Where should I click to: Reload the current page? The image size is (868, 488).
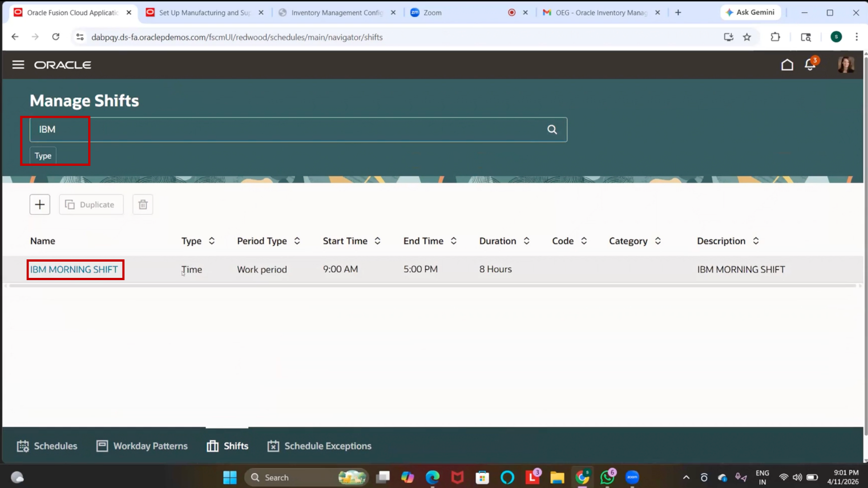point(56,37)
